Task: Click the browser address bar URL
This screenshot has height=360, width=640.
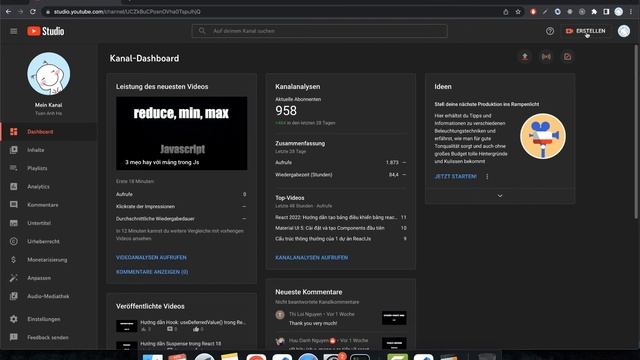Action: [x=127, y=12]
